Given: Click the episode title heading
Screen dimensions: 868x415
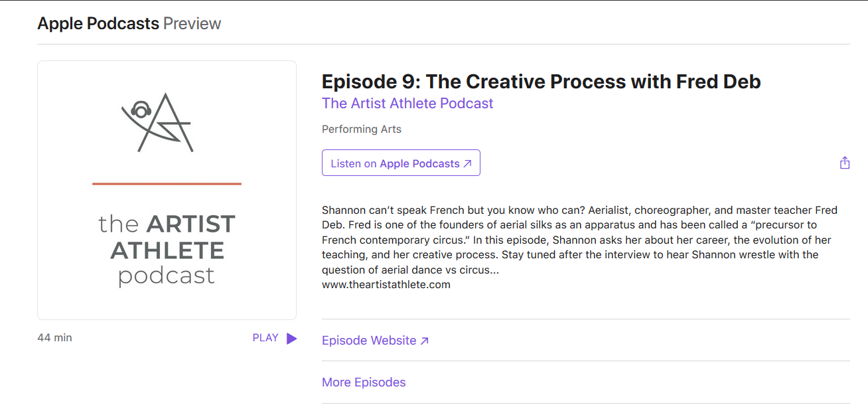Looking at the screenshot, I should (542, 82).
